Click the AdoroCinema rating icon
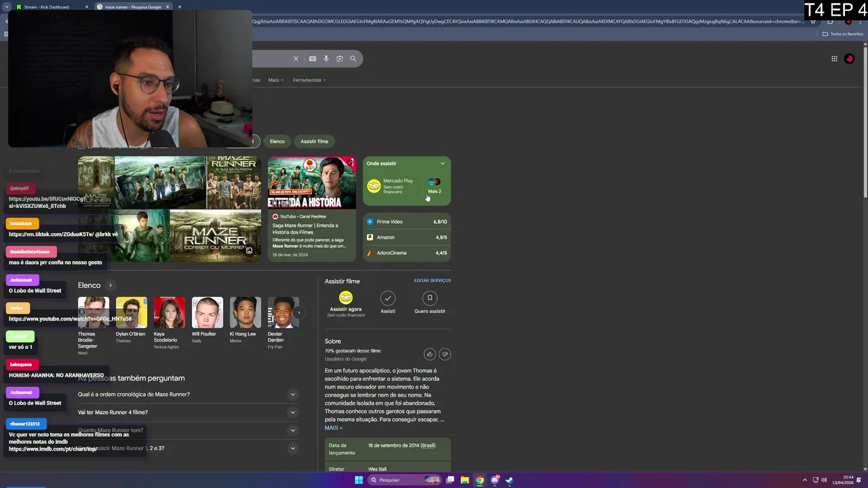 [370, 253]
